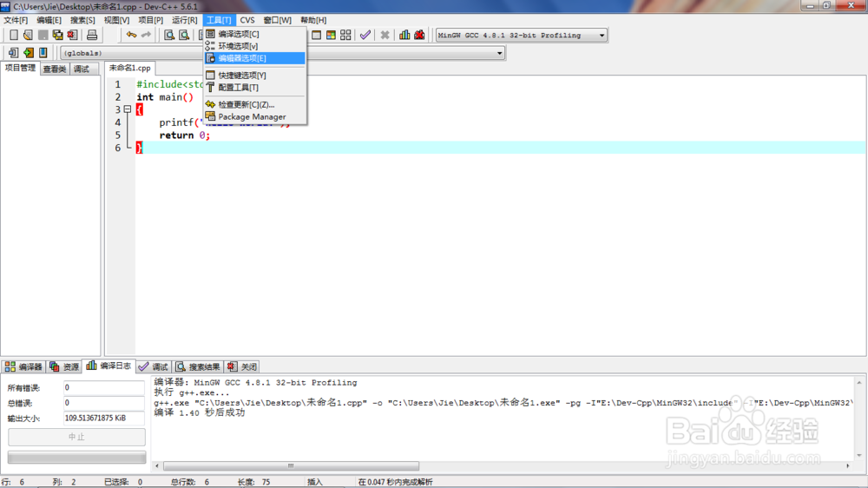868x488 pixels.
Task: Select the 未命名1.cpp editor tab
Action: [x=129, y=68]
